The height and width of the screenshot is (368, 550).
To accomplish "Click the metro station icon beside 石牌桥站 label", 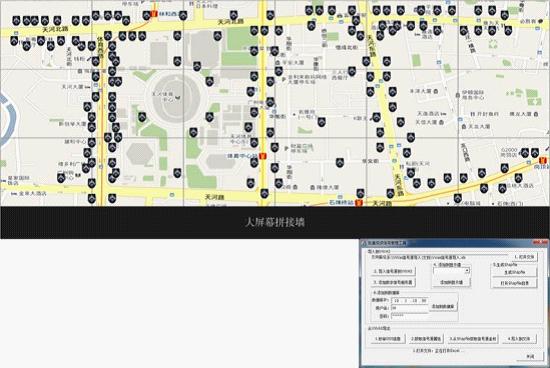I will (358, 203).
